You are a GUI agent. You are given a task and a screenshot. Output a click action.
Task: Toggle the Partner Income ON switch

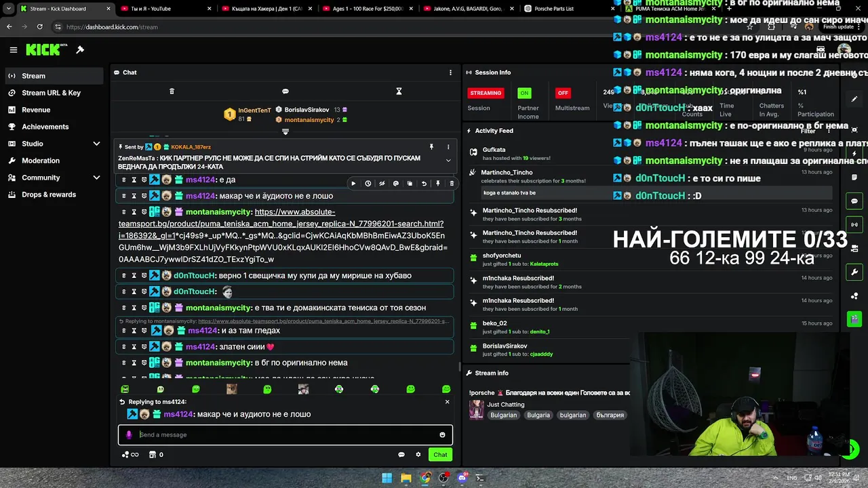524,93
